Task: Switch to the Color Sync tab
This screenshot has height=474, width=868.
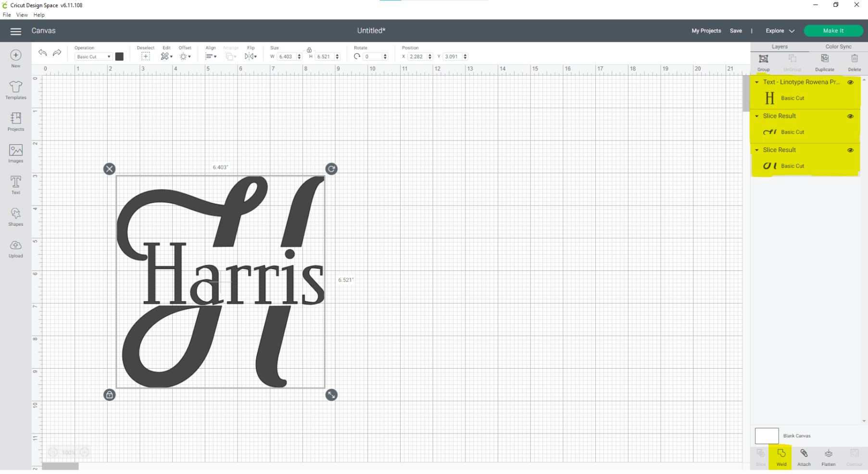Action: click(838, 46)
